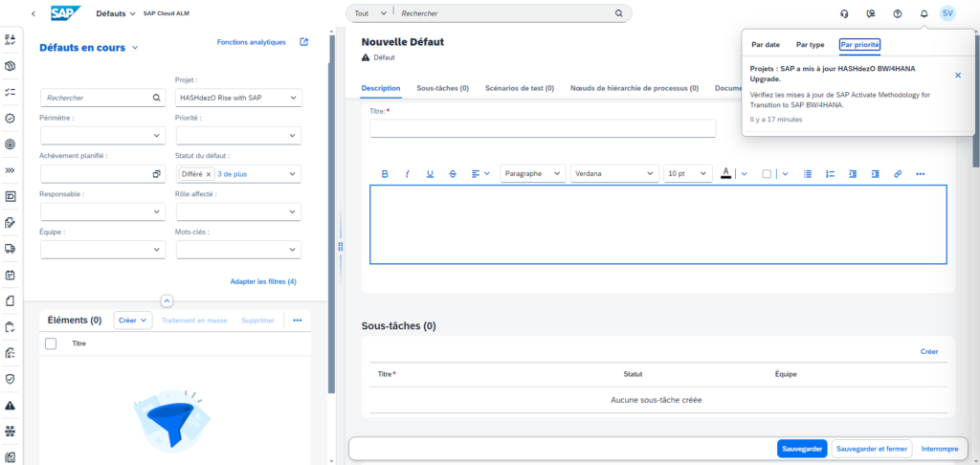
Task: Click the checklist icon in left sidebar
Action: (10, 92)
